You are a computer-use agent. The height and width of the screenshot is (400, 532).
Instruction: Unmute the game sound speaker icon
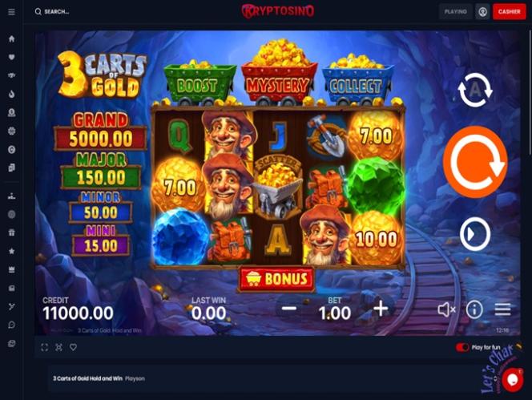tap(446, 309)
